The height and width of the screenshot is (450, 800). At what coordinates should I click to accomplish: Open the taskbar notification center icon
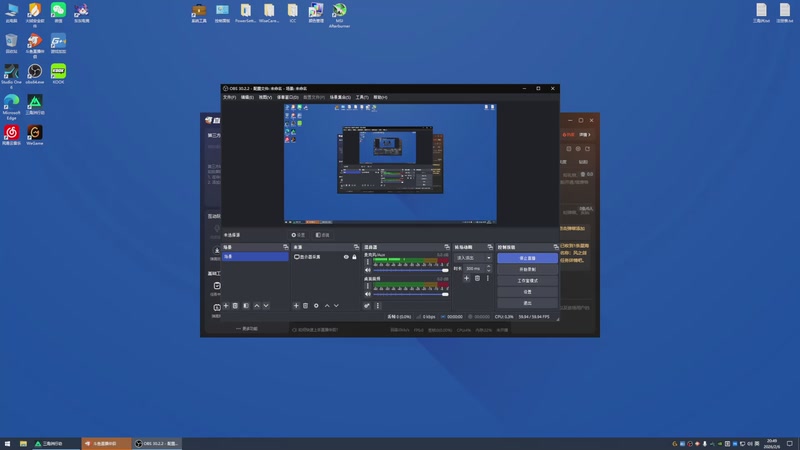click(x=789, y=444)
